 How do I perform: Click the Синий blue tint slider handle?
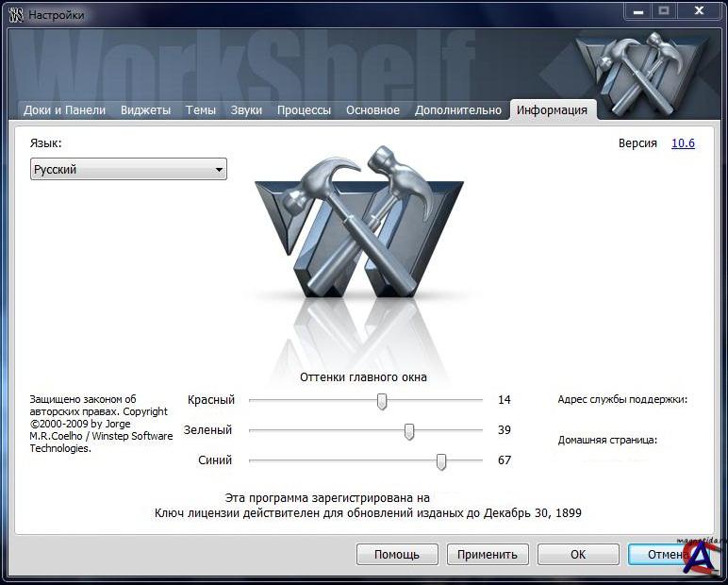441,461
